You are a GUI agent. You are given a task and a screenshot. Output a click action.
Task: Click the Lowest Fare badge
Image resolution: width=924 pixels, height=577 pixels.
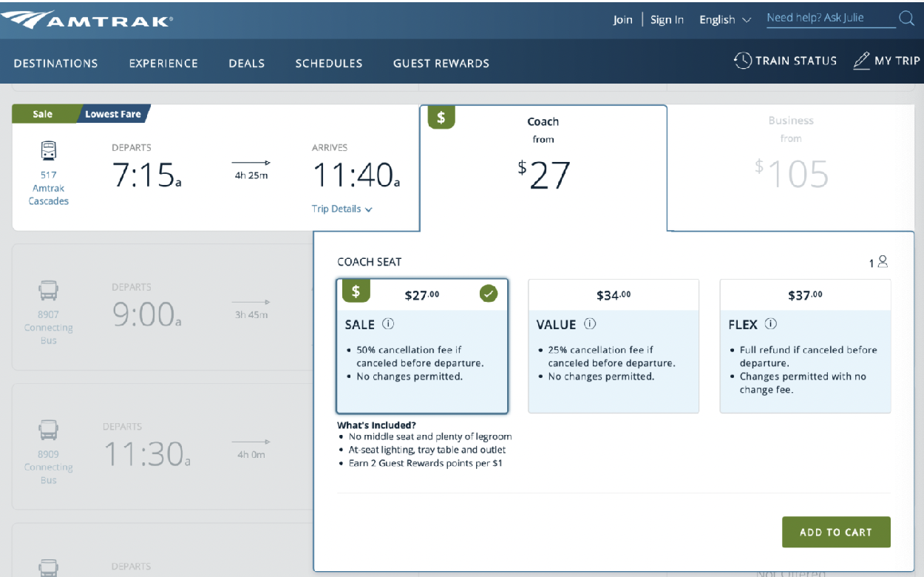[x=113, y=115]
